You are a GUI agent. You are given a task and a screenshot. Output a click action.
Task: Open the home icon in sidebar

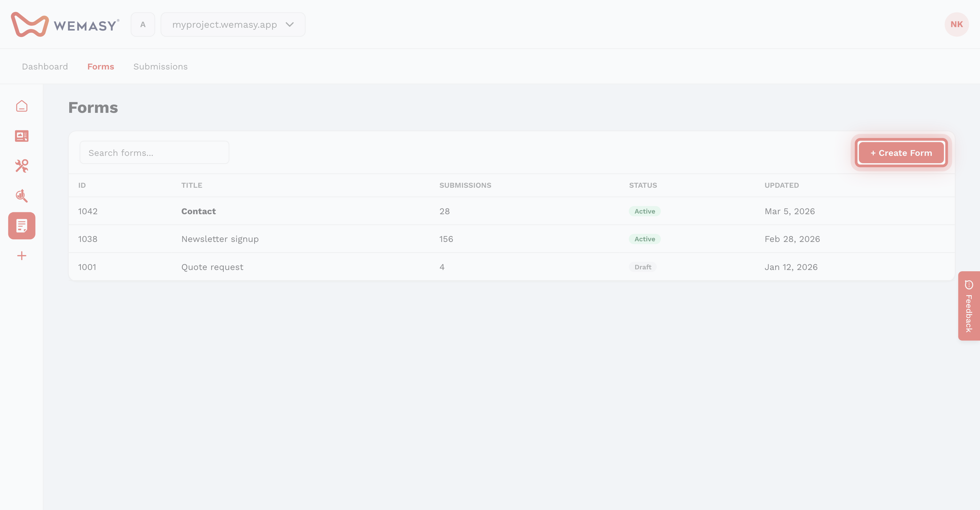(x=22, y=106)
